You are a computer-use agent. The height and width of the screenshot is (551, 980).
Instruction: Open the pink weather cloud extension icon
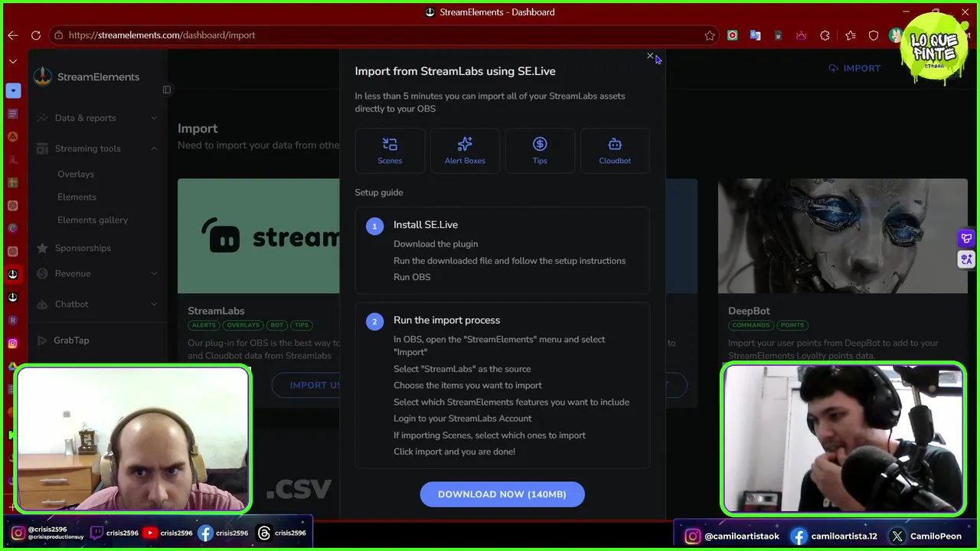[802, 35]
